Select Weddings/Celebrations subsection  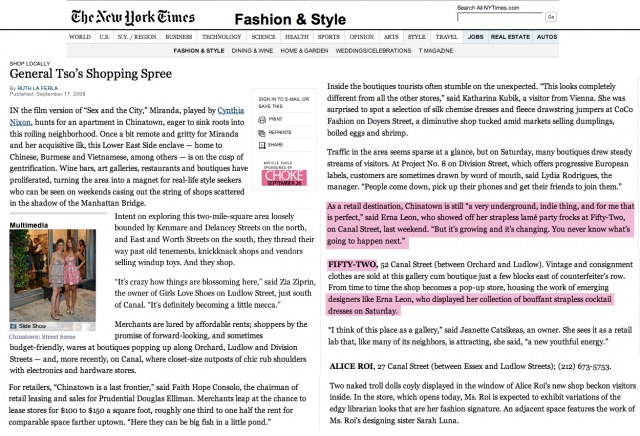click(x=373, y=51)
